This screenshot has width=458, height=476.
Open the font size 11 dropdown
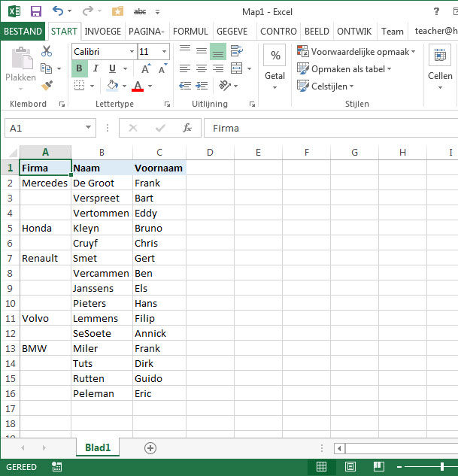(x=164, y=51)
